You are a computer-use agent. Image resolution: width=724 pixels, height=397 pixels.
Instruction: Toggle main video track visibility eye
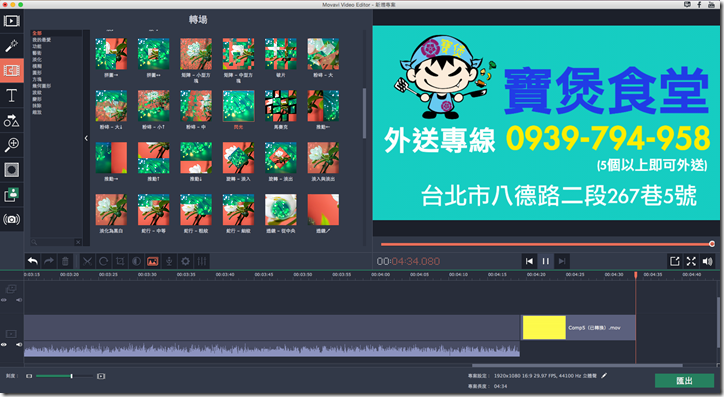click(4, 344)
